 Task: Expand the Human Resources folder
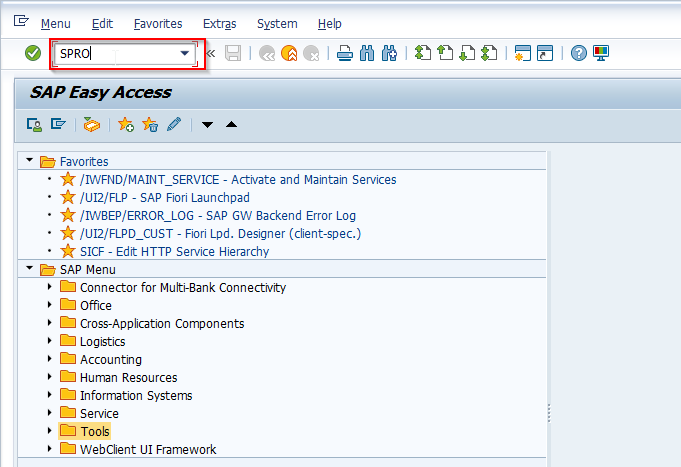(x=50, y=377)
